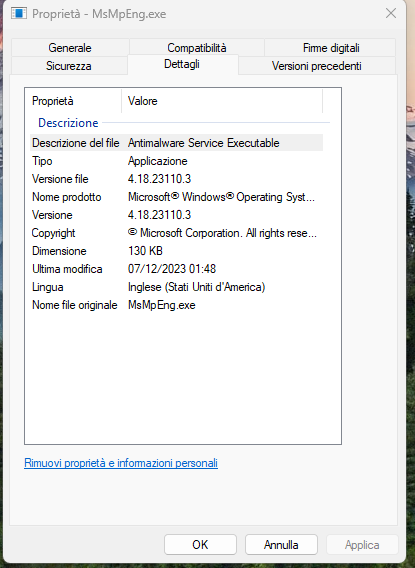
Task: Select the Ultima modifica property
Action: [x=67, y=269]
